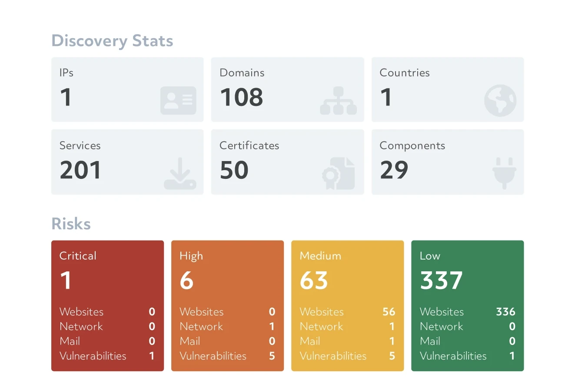Screen dimensions: 575x392
Task: Open the Certificates stat card
Action: tap(287, 162)
